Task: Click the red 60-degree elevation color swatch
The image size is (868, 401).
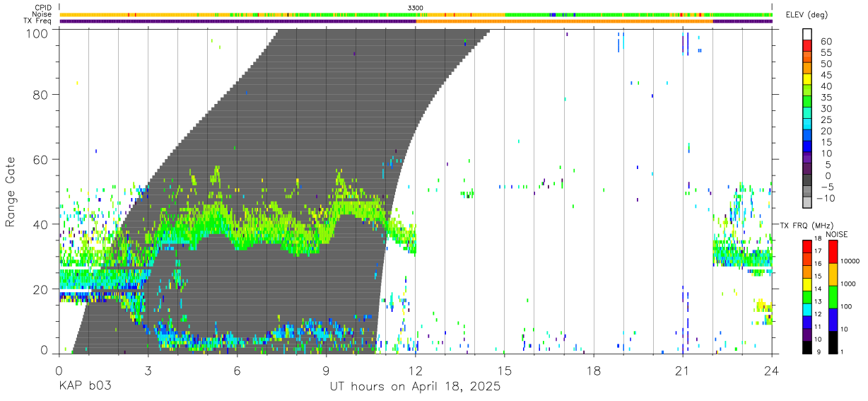Action: click(807, 45)
